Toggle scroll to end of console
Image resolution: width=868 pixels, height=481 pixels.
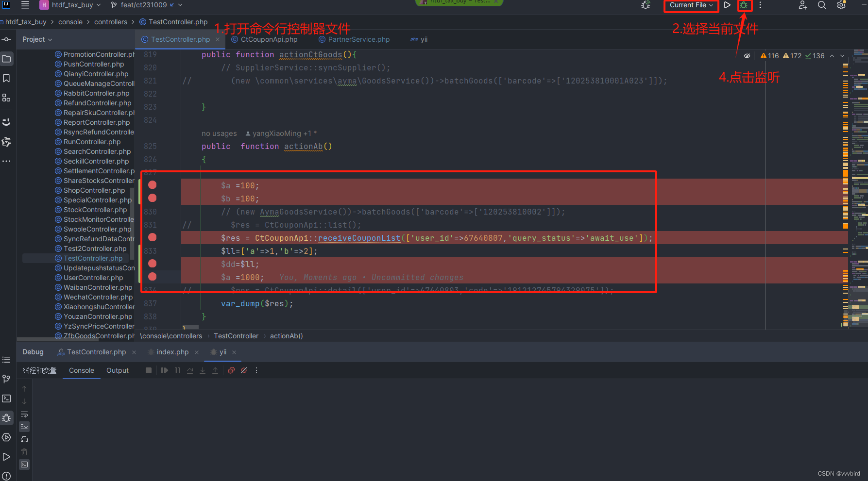point(24,427)
